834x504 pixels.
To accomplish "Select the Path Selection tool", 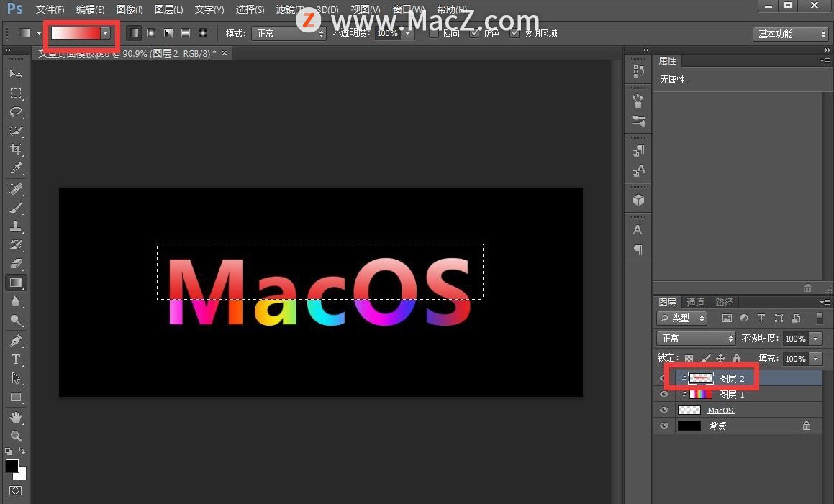I will 16,378.
